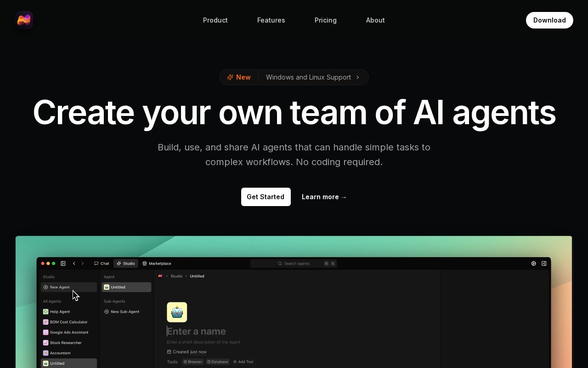Image resolution: width=588 pixels, height=368 pixels.
Task: Click Add Tool button
Action: tap(243, 362)
